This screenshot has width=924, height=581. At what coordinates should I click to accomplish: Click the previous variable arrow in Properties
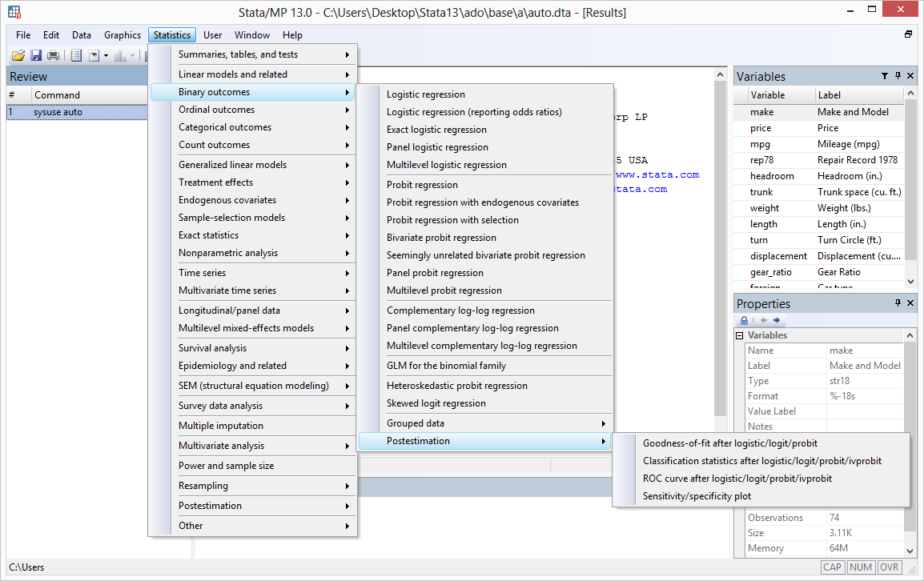click(x=764, y=320)
